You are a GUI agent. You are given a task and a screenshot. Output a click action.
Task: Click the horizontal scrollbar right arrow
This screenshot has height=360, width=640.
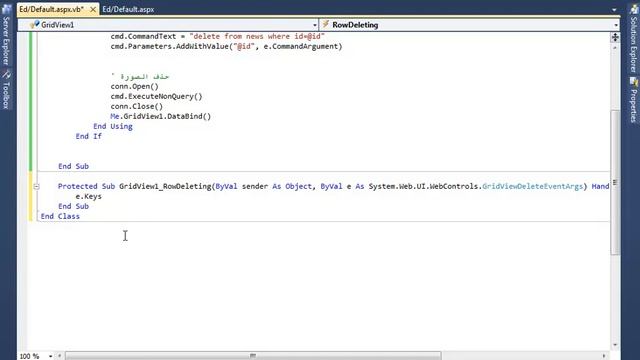(x=604, y=356)
